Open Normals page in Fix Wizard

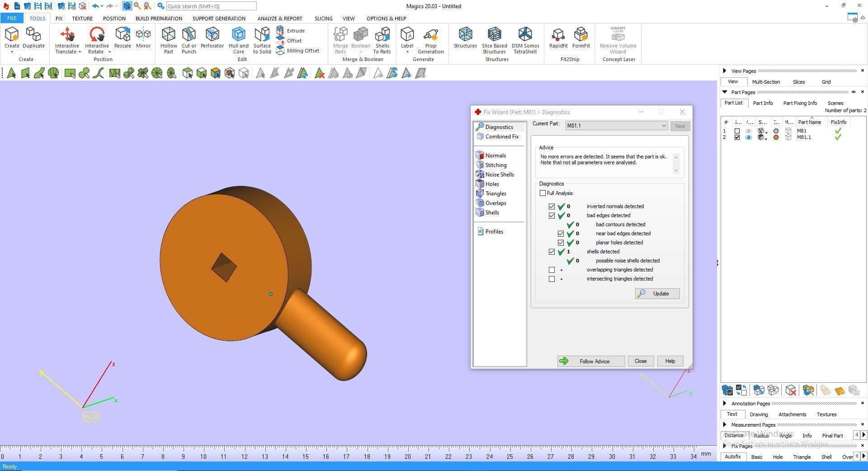(491, 156)
